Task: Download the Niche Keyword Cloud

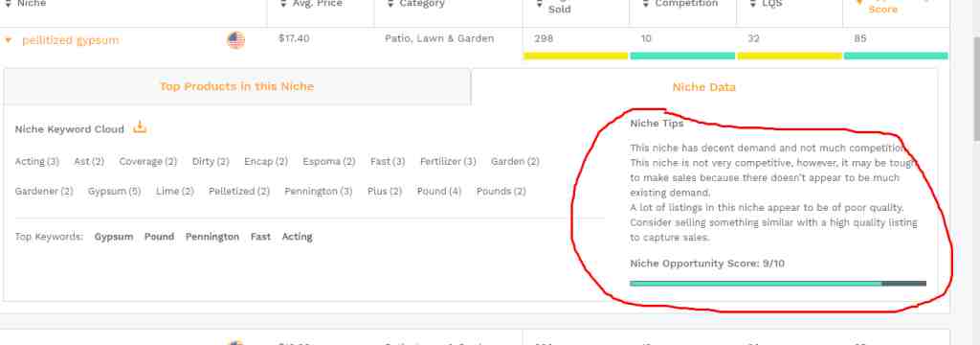Action: [x=140, y=127]
